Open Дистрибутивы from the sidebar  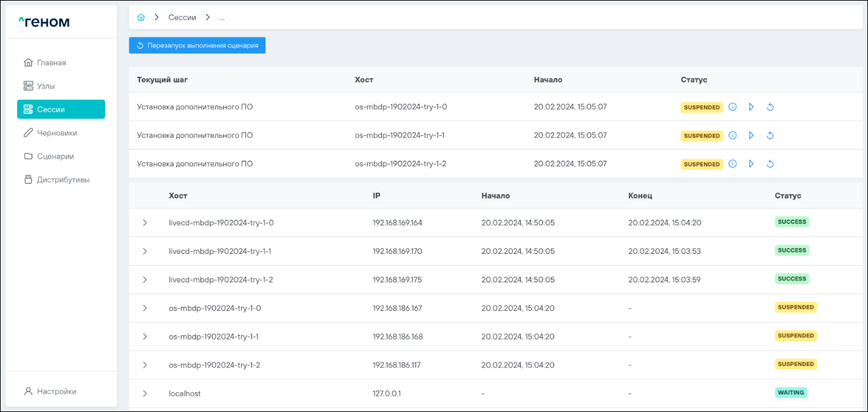[x=63, y=180]
